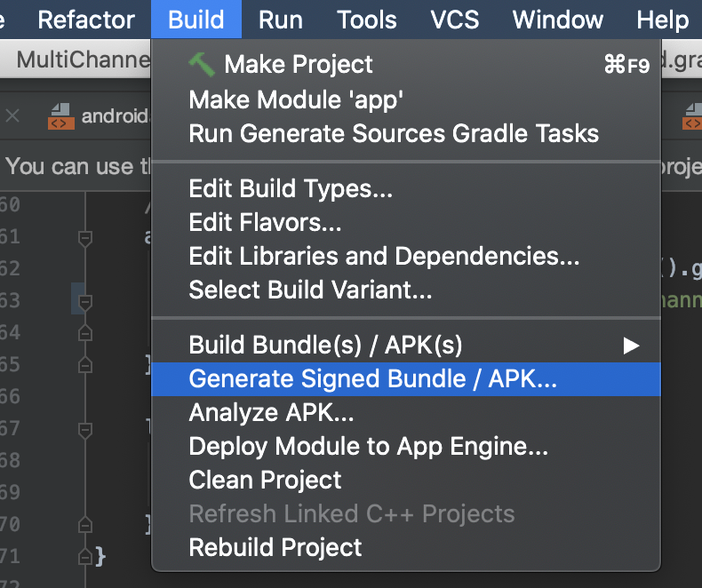Toggle the fold marker on line 67

click(85, 430)
